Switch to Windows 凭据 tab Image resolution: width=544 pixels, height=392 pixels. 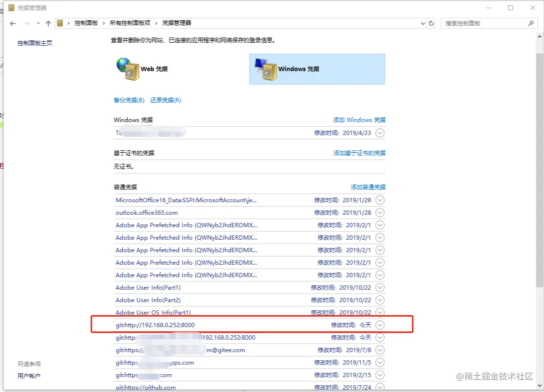click(x=317, y=69)
